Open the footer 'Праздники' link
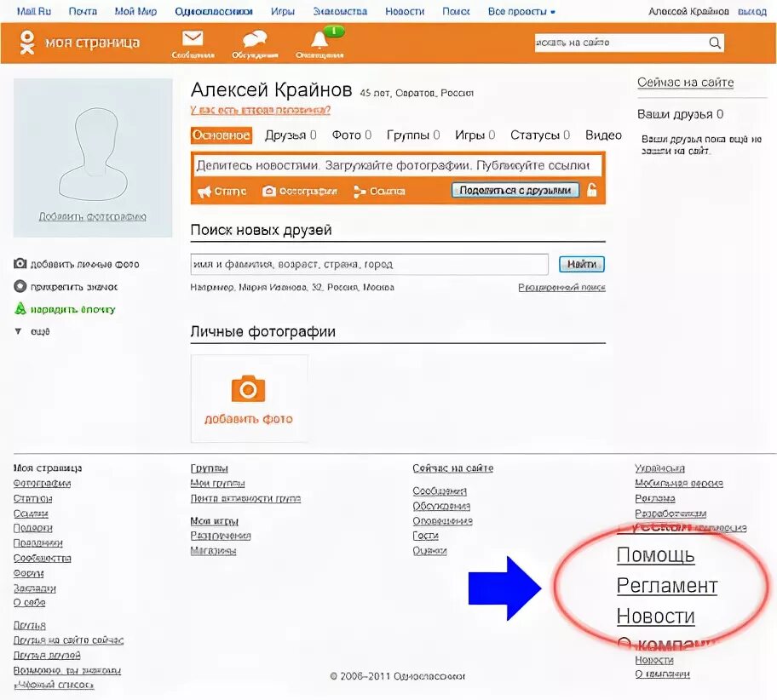This screenshot has height=700, width=777. (37, 543)
